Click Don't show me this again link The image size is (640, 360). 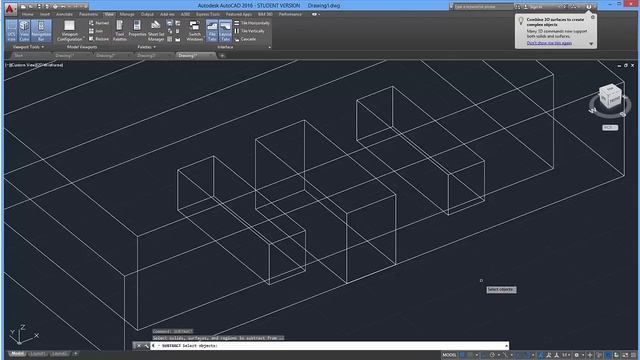click(x=549, y=43)
